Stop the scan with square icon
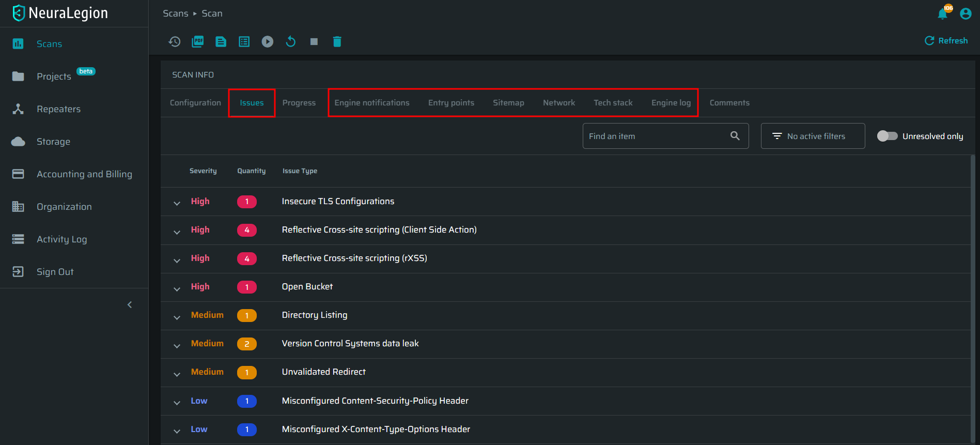Screen dimensions: 980x445 coord(314,42)
